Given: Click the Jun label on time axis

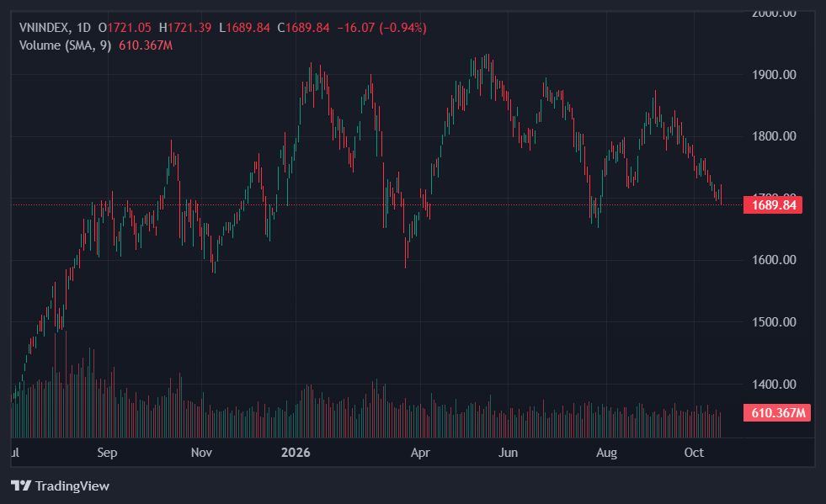Looking at the screenshot, I should pyautogui.click(x=508, y=453).
